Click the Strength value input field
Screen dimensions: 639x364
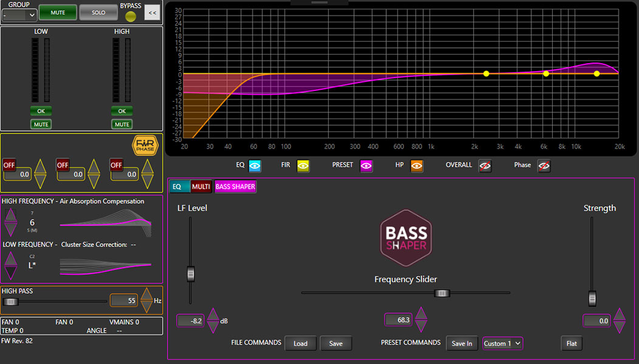(596, 321)
